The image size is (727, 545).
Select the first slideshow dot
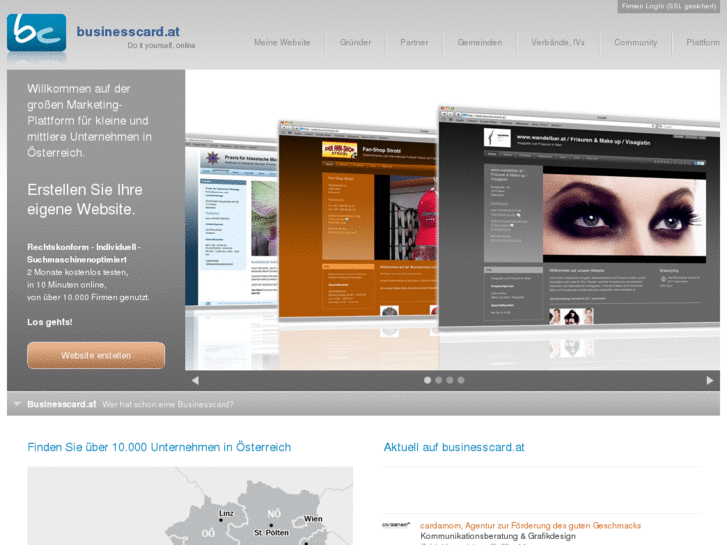tap(427, 380)
